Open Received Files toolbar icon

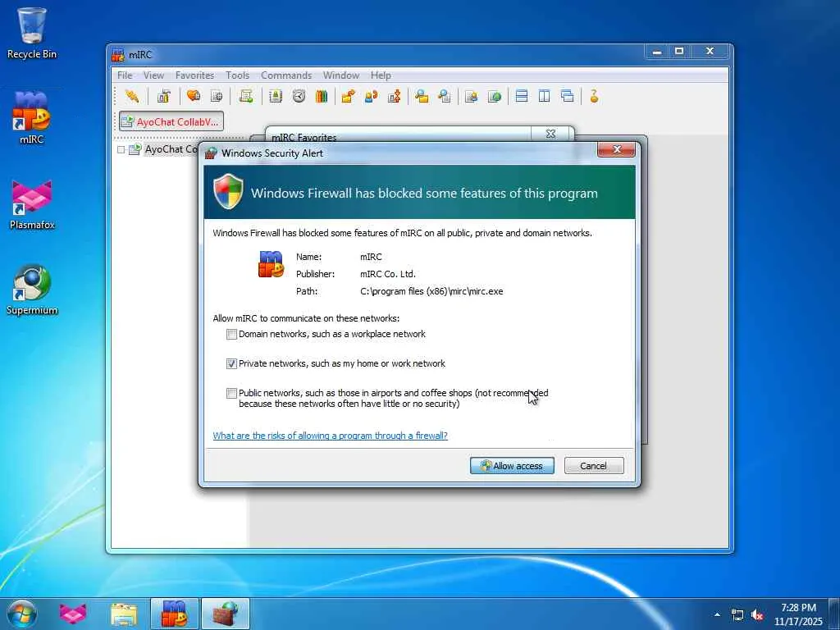422,97
